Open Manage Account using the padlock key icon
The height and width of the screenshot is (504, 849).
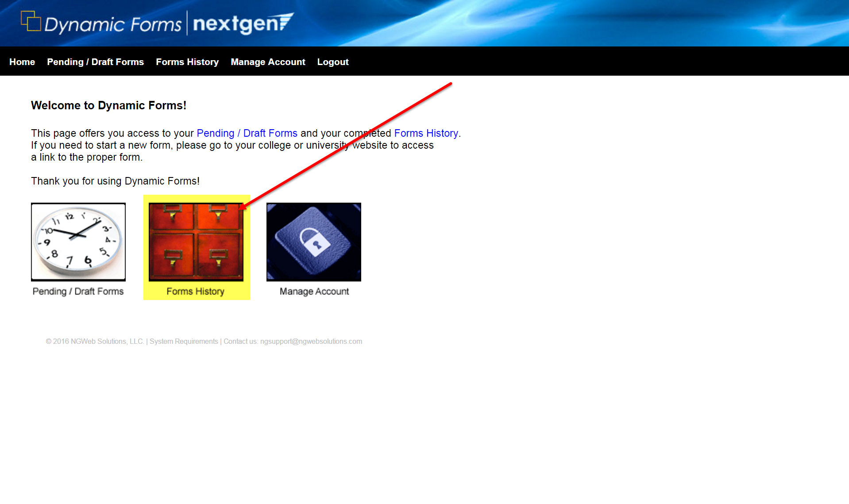pyautogui.click(x=313, y=242)
